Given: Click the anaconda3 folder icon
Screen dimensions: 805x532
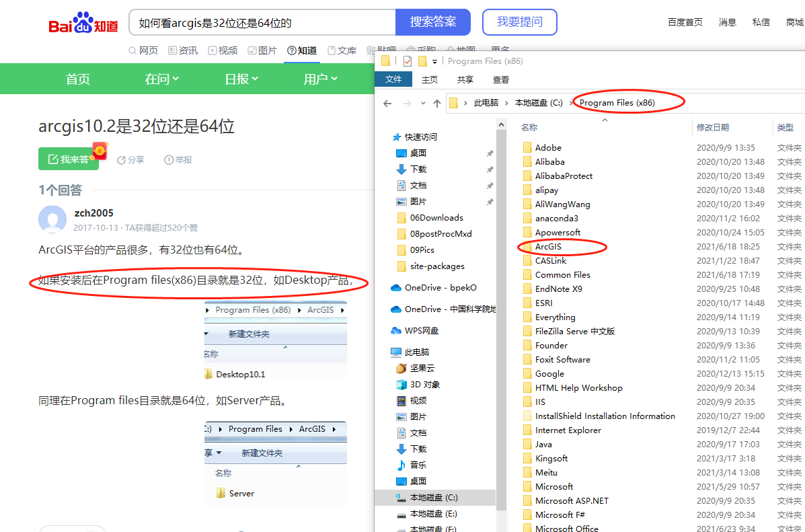Looking at the screenshot, I should tap(527, 218).
